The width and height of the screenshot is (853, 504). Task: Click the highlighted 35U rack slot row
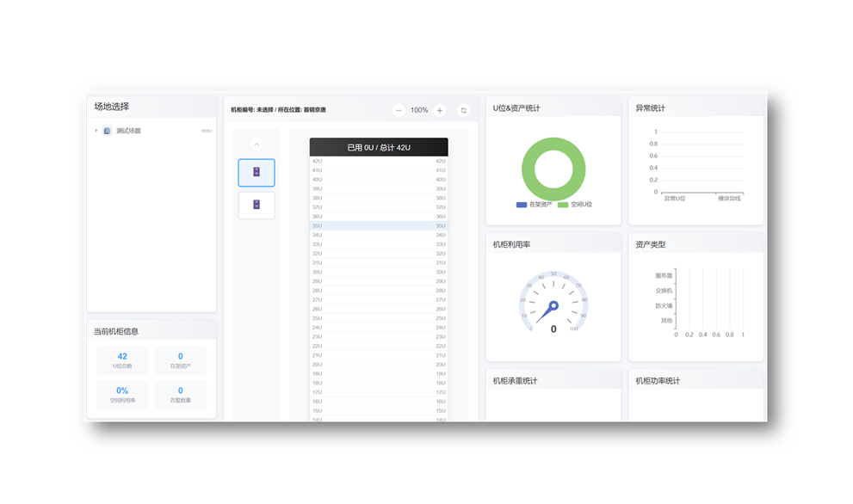(379, 225)
